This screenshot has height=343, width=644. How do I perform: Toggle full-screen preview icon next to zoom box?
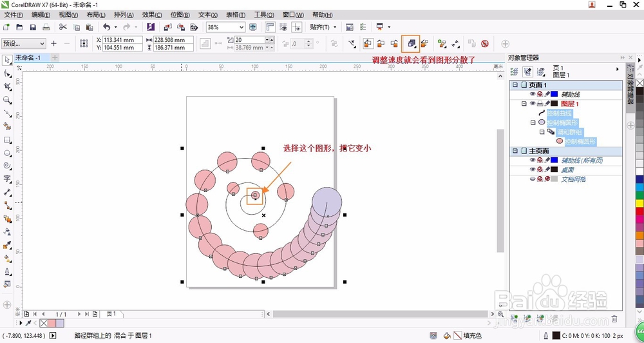click(x=253, y=27)
